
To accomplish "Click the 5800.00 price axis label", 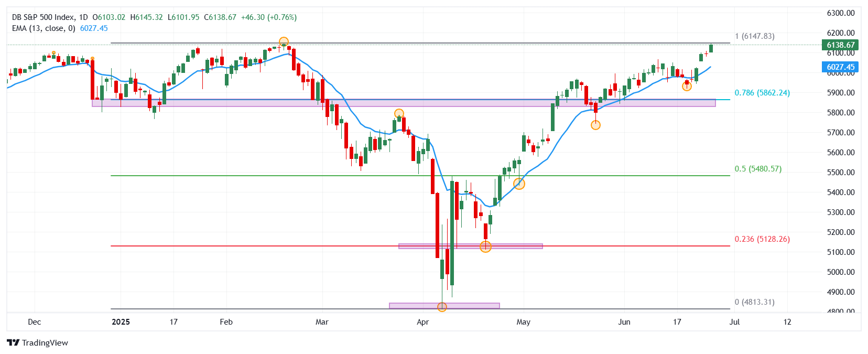I will point(841,113).
